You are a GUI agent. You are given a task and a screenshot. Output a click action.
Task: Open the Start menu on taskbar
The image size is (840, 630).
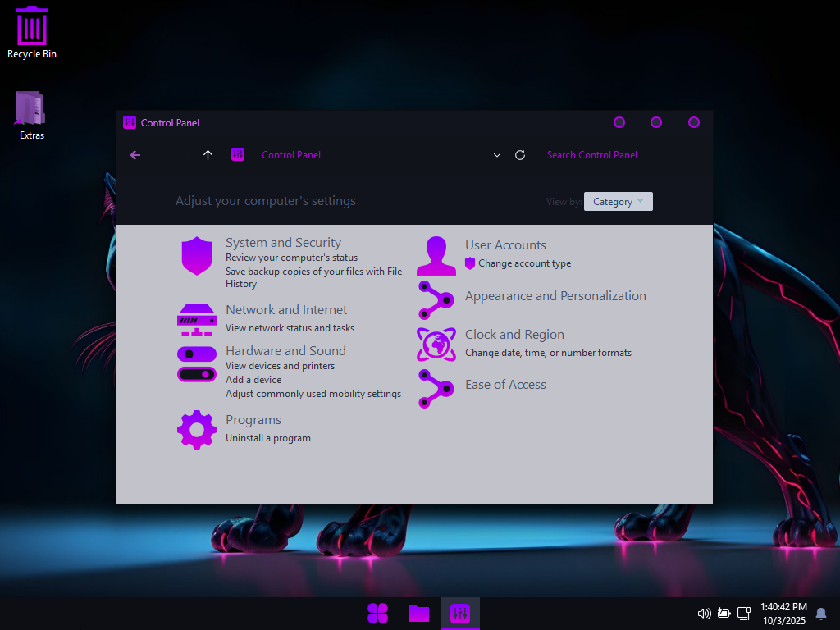click(378, 613)
